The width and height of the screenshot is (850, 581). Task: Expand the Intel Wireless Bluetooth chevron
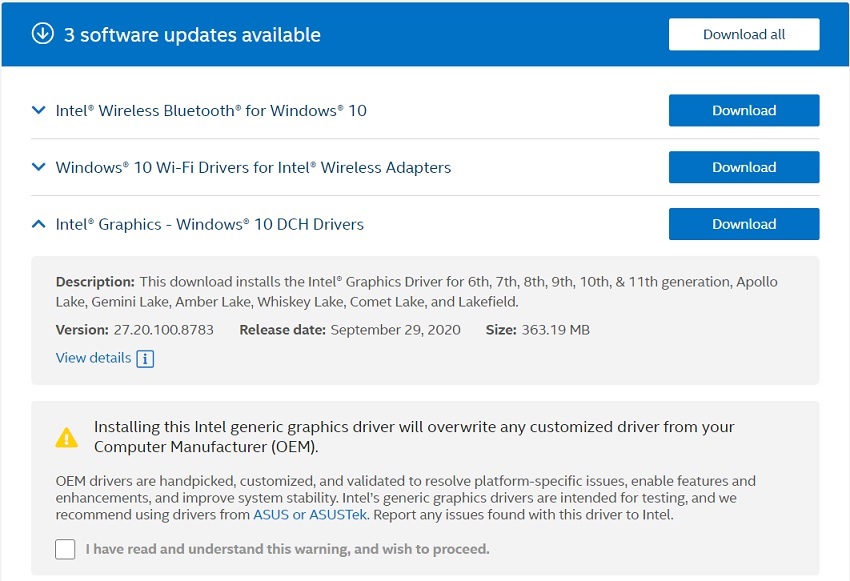coord(39,111)
